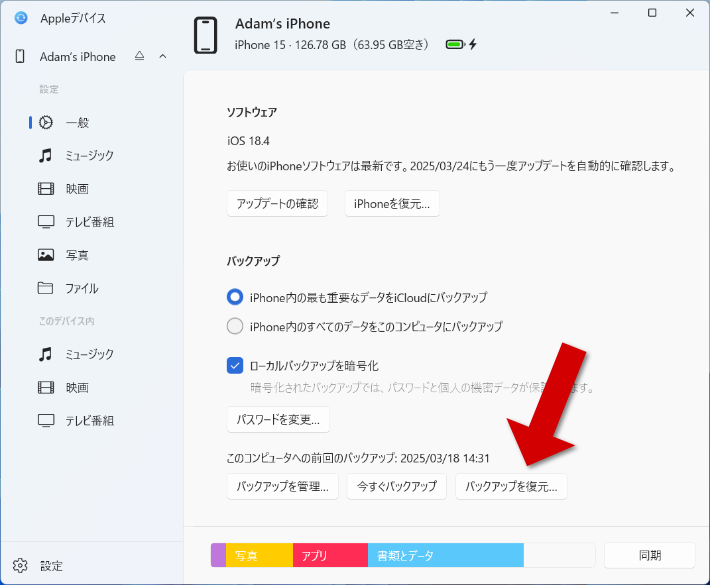
Task: Click the iPhone device icon in sidebar
Action: click(x=20, y=57)
